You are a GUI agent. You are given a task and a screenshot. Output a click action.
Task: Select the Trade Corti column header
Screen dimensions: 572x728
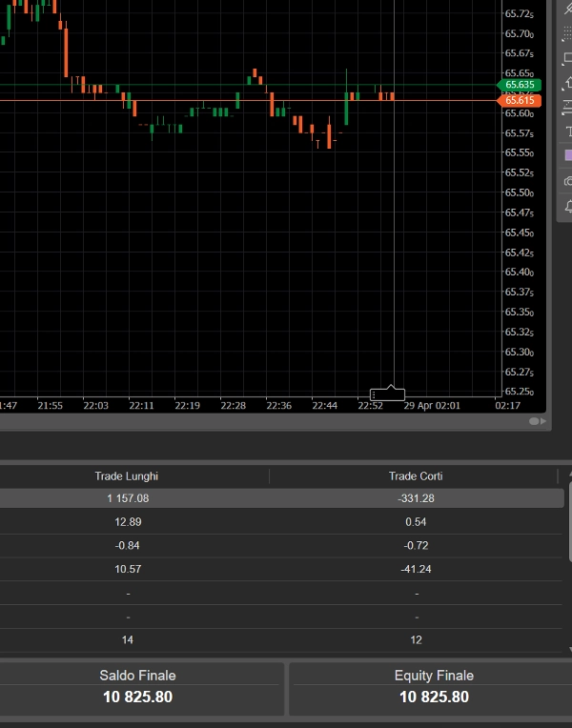tap(416, 475)
